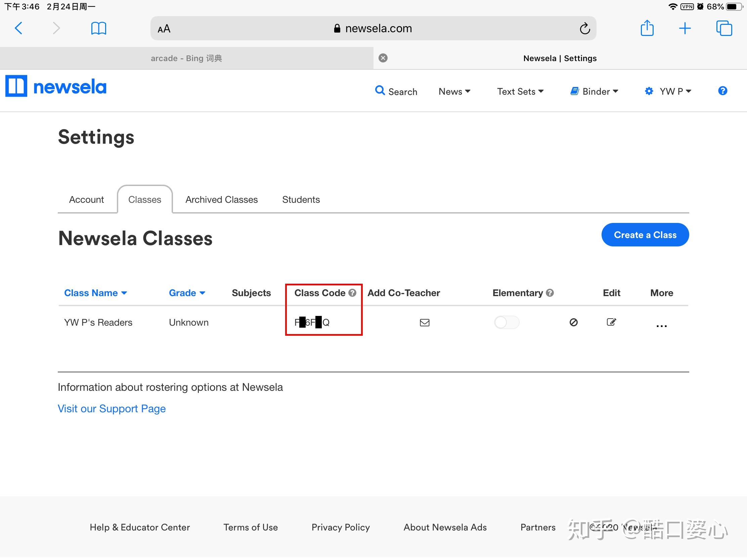The width and height of the screenshot is (747, 560).
Task: Click the edit pencil icon for YW P's Readers
Action: pyautogui.click(x=611, y=322)
